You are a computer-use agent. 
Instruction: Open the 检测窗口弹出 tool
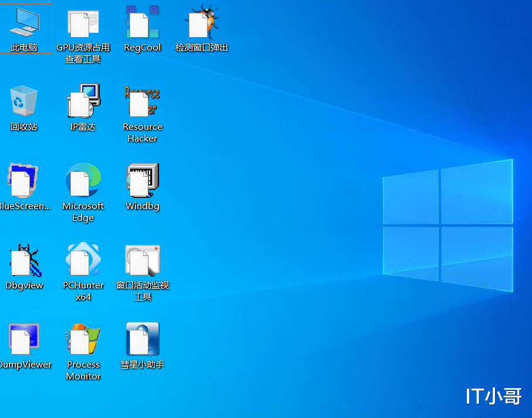[202, 23]
